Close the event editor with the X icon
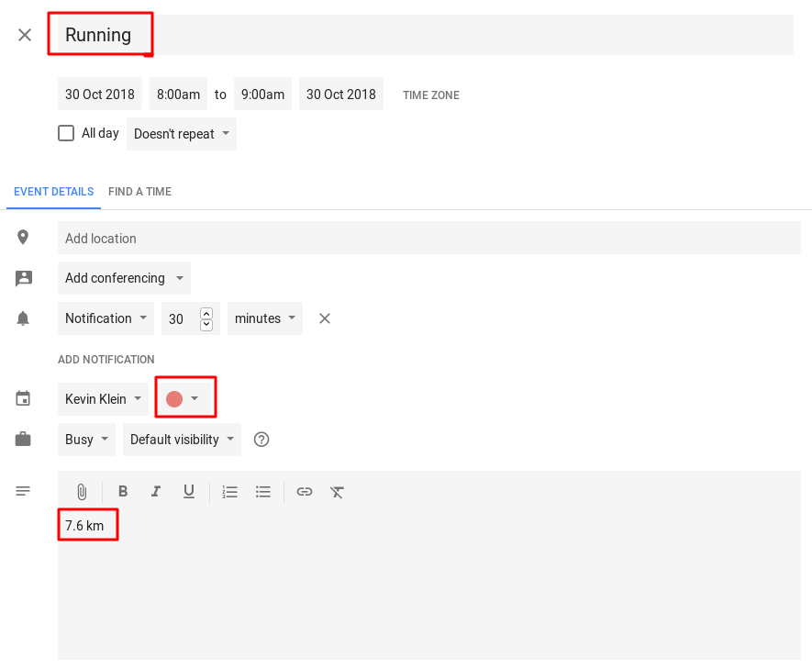The width and height of the screenshot is (812, 669). pos(25,35)
